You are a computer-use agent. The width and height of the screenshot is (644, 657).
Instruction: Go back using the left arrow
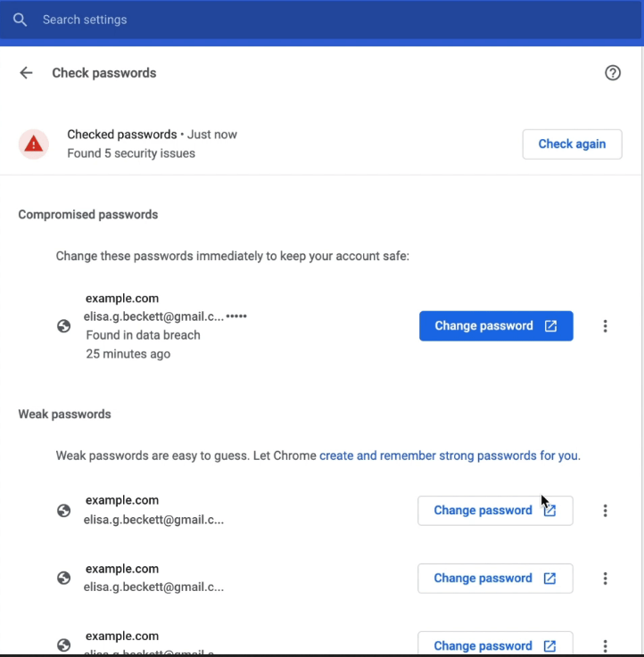pyautogui.click(x=26, y=73)
